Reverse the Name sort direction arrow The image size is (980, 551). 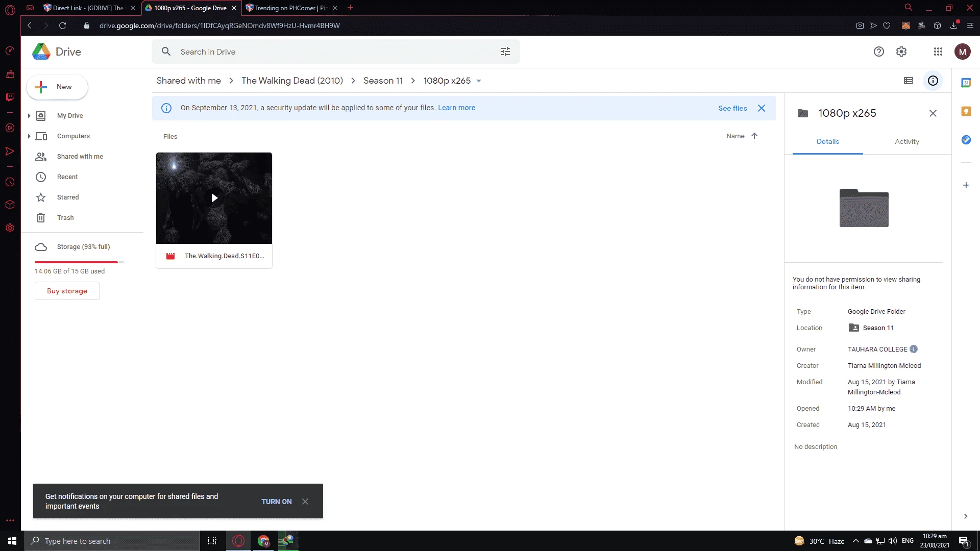(x=754, y=136)
